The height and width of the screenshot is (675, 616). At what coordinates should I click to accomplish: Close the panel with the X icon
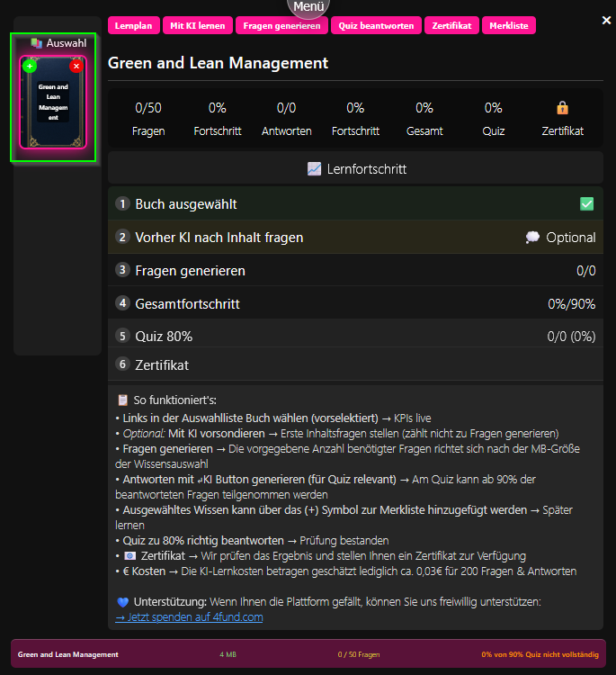click(606, 20)
